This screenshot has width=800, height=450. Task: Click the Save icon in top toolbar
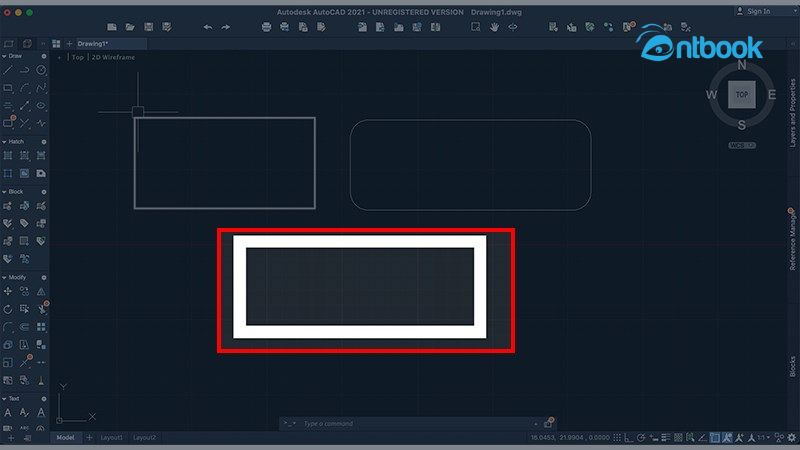[x=148, y=27]
